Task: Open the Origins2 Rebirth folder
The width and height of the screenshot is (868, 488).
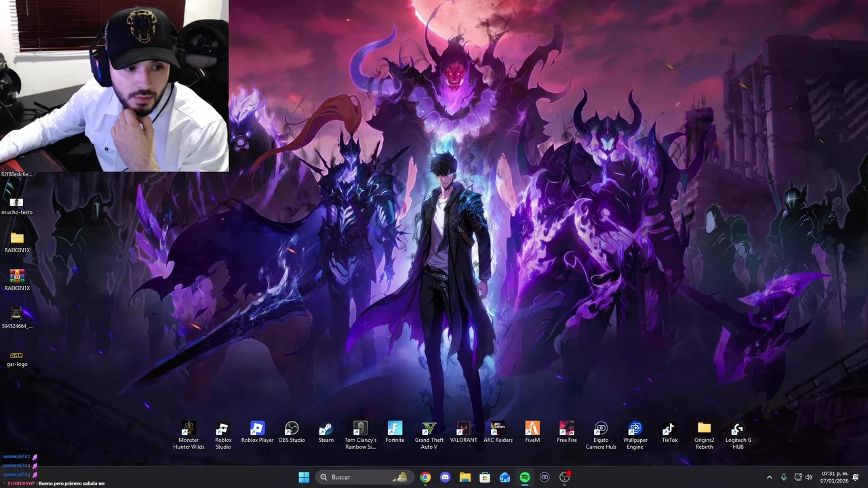Action: [704, 434]
